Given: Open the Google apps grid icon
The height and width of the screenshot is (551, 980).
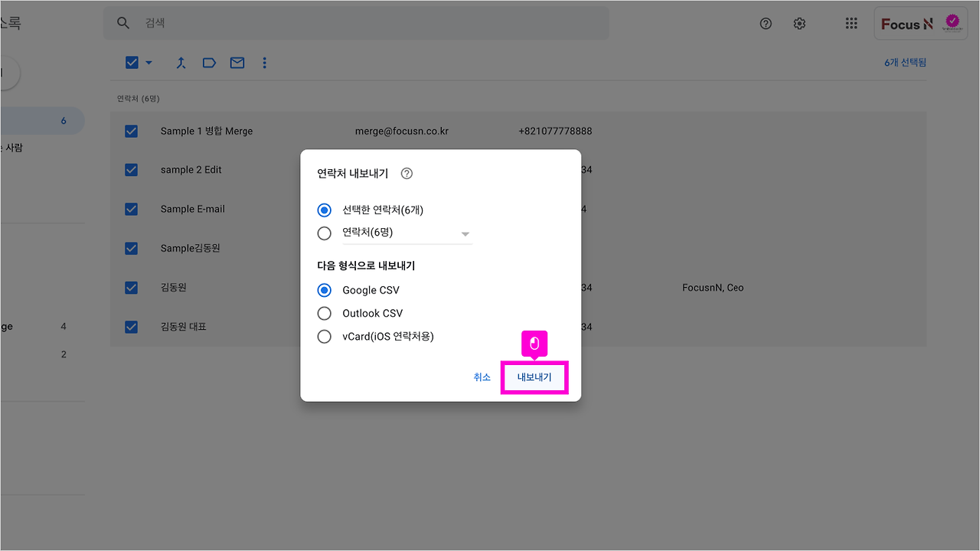Looking at the screenshot, I should (851, 23).
